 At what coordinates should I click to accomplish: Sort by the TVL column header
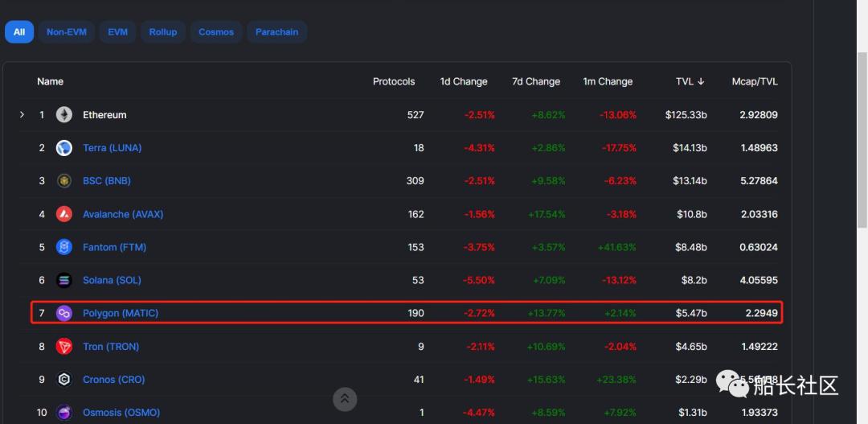click(690, 81)
